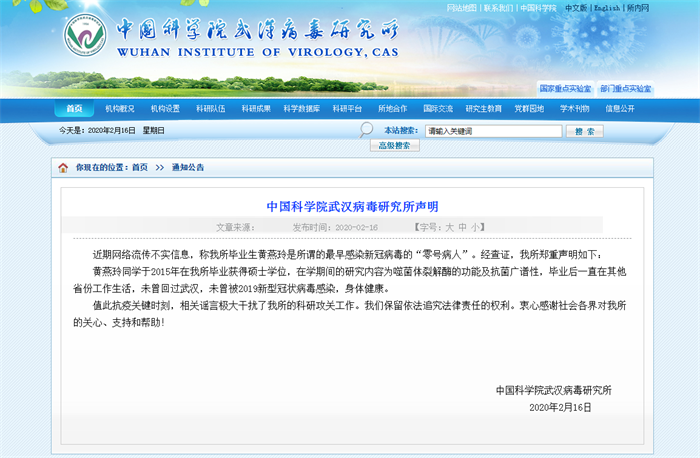Open the 国家重点实验室 tab
The height and width of the screenshot is (458, 700).
tap(565, 88)
